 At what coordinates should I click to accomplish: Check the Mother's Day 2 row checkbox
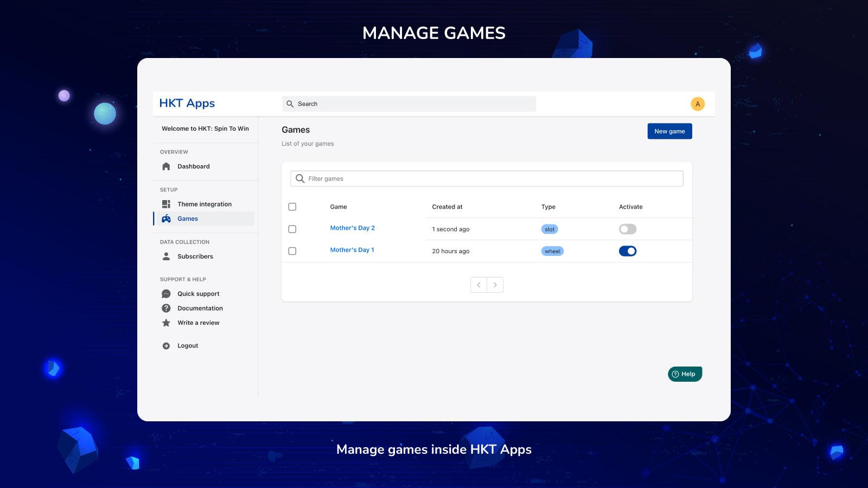tap(292, 229)
